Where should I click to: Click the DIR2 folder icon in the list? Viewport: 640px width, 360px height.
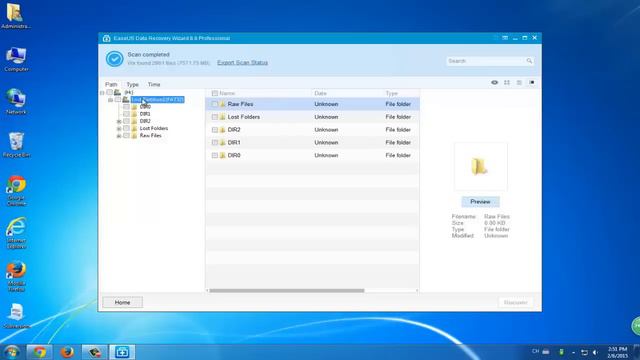(x=222, y=130)
